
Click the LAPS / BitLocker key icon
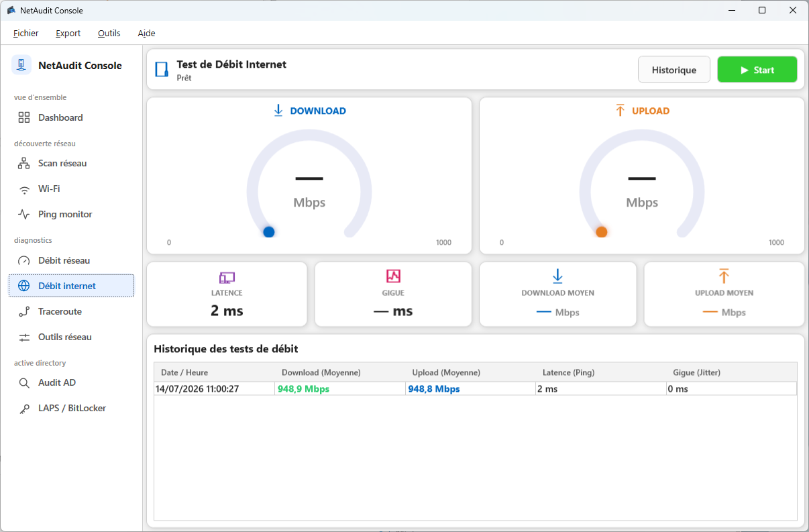[x=24, y=409]
